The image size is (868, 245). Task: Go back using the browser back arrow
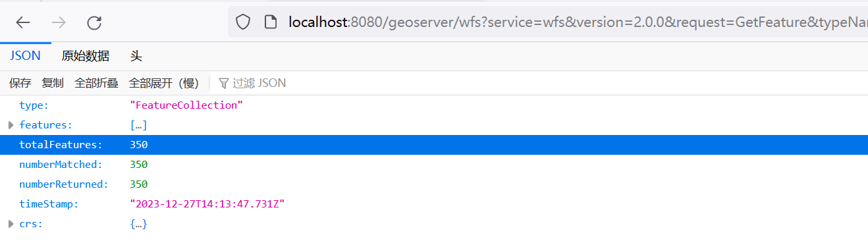point(23,22)
